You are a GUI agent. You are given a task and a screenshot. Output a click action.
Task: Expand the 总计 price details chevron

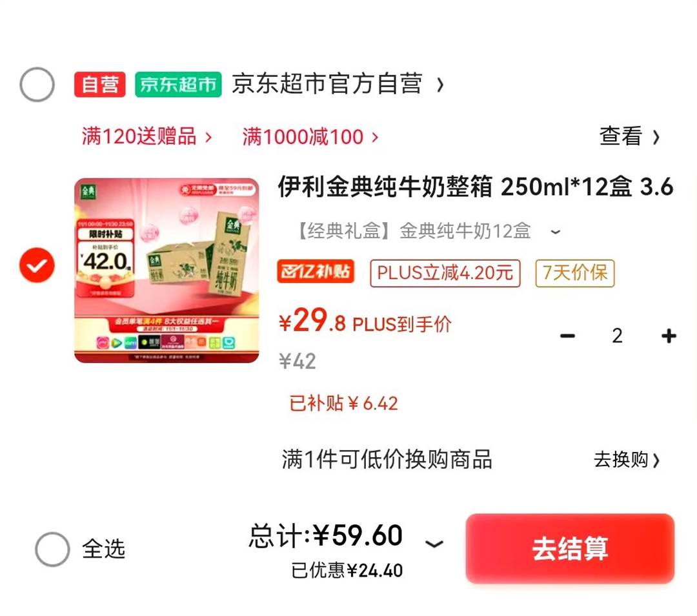click(x=434, y=544)
